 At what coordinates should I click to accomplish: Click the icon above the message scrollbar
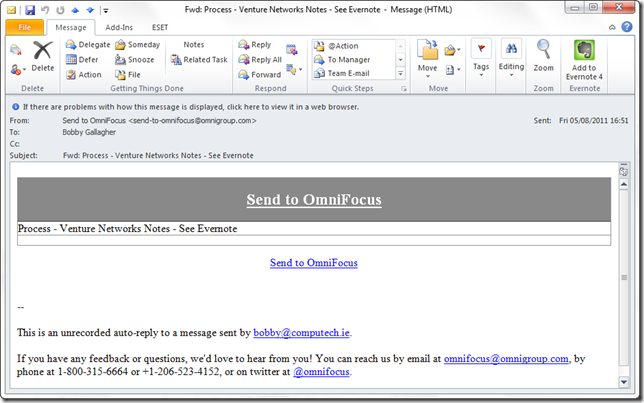(x=623, y=170)
